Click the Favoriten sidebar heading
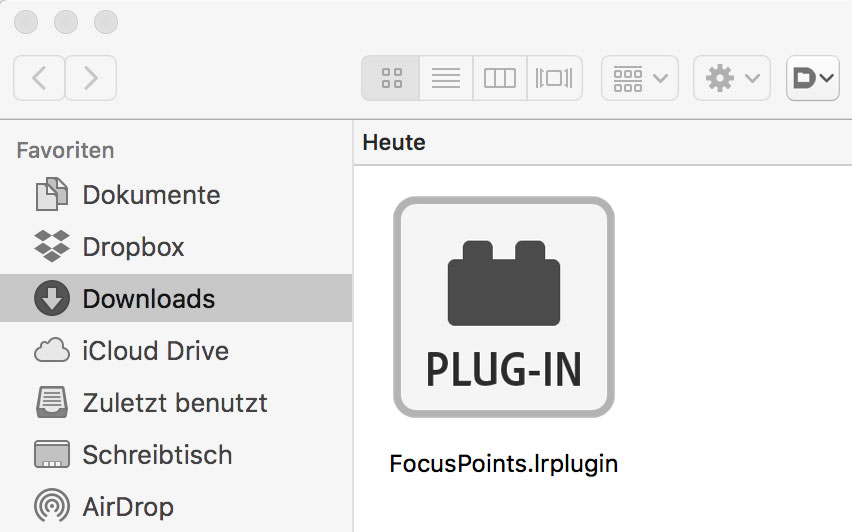852x532 pixels. click(x=66, y=151)
